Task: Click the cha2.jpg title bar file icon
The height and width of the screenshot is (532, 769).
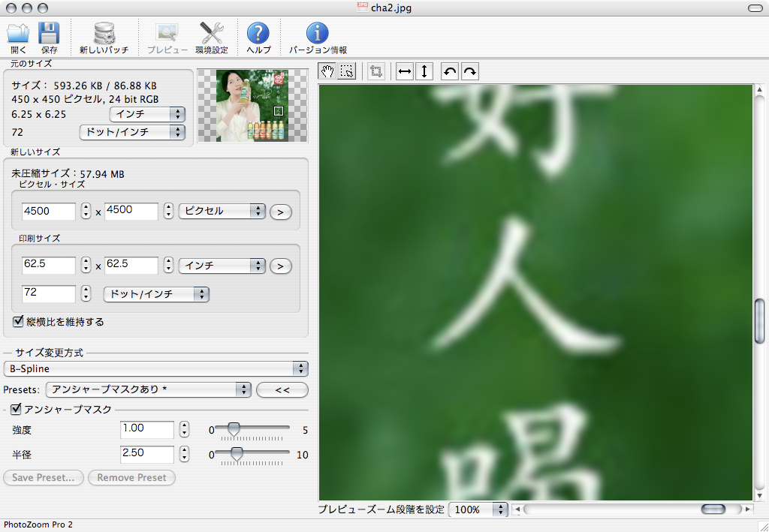Action: tap(363, 8)
